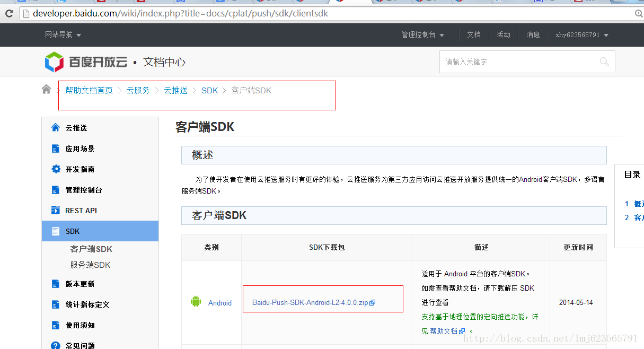Image resolution: width=644 pixels, height=349 pixels.
Task: Open the Android link in table
Action: click(220, 303)
